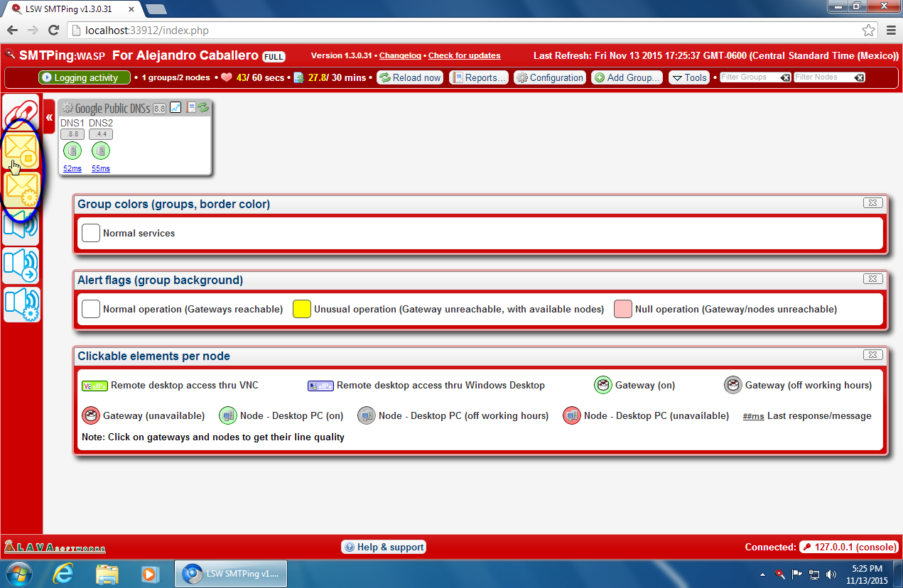Click the plain speaker sidebar icon
Image resolution: width=903 pixels, height=588 pixels.
tap(21, 226)
